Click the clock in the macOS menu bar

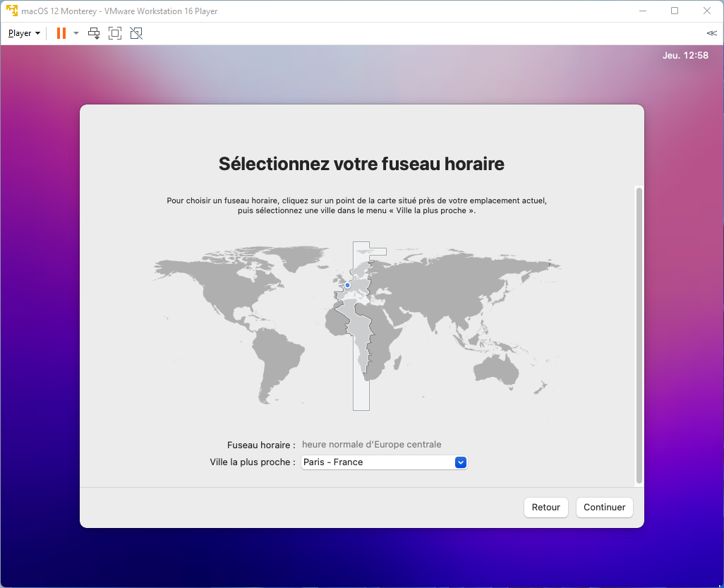(685, 54)
